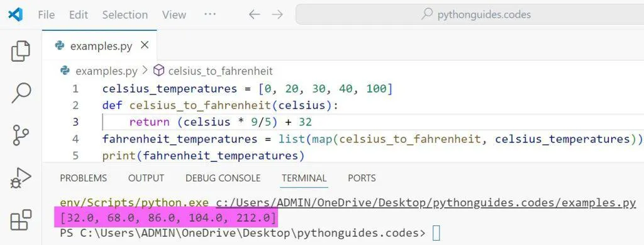
Task: Click the map function on line 4
Action: pyautogui.click(x=321, y=139)
